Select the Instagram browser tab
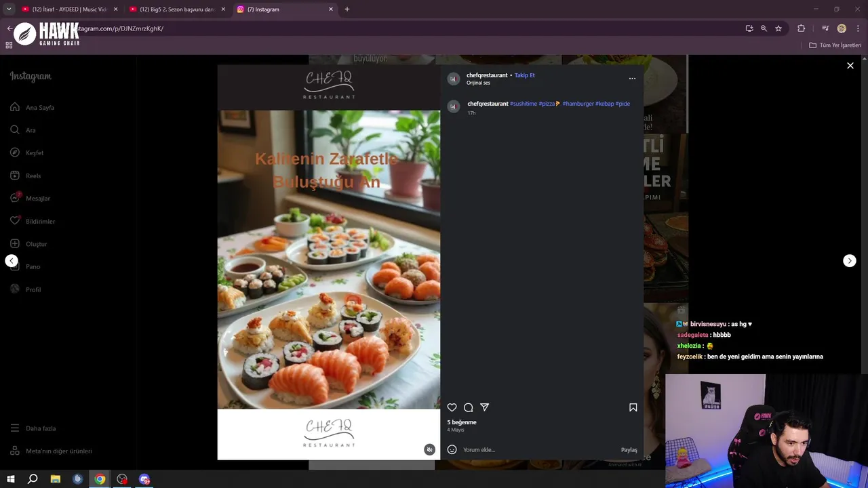The image size is (868, 488). click(x=285, y=9)
